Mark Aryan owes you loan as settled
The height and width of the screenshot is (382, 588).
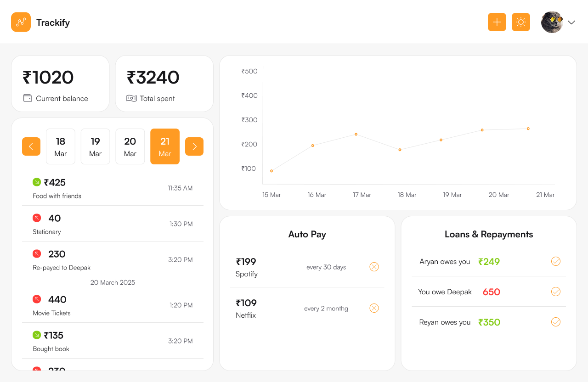556,261
